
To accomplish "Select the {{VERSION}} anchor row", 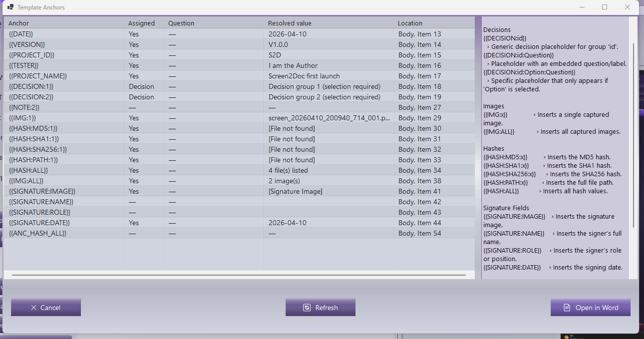I will click(x=239, y=44).
